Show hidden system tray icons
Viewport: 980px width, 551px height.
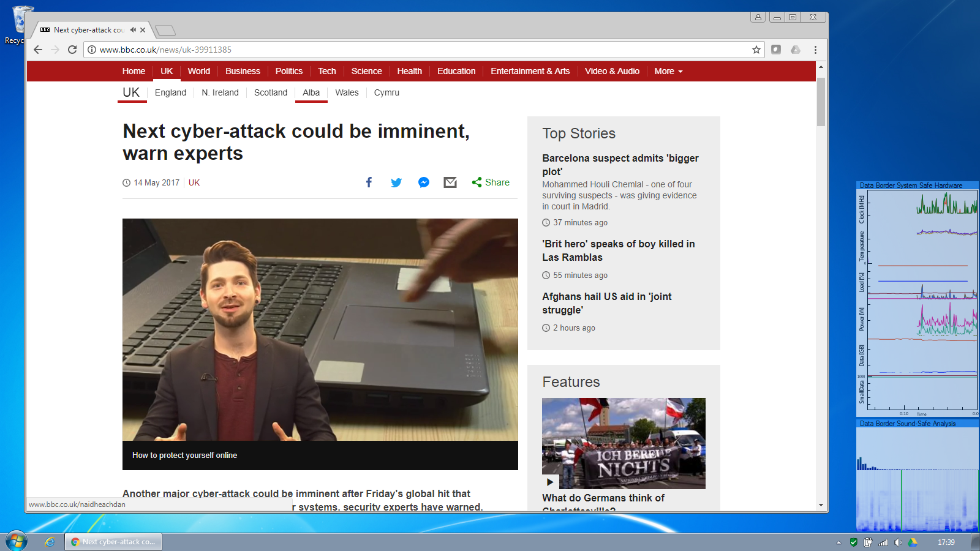point(839,542)
